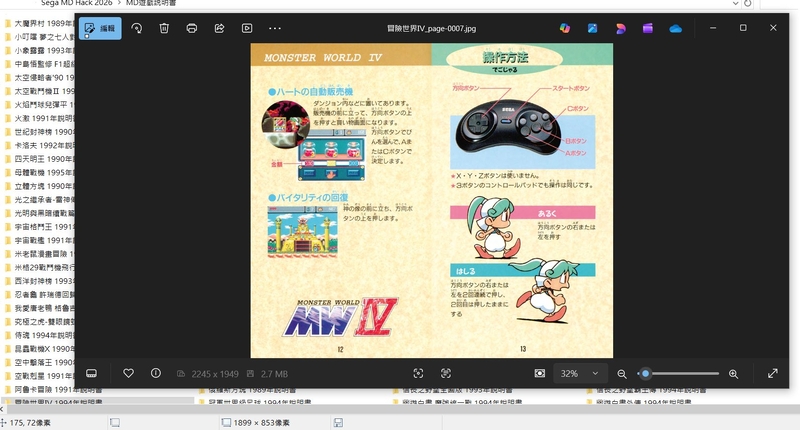Image resolution: width=800 pixels, height=430 pixels.
Task: Open the OneDrive cloud icon
Action: pyautogui.click(x=676, y=29)
